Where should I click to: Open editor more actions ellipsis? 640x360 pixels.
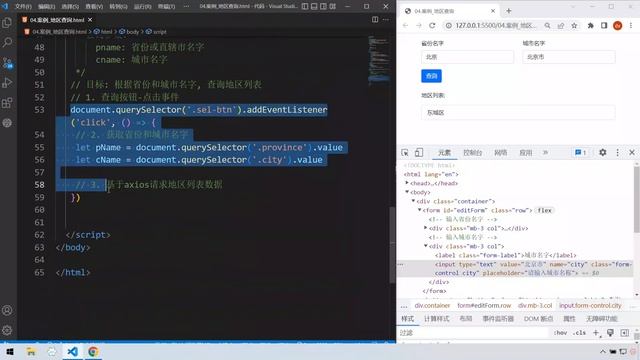386,19
